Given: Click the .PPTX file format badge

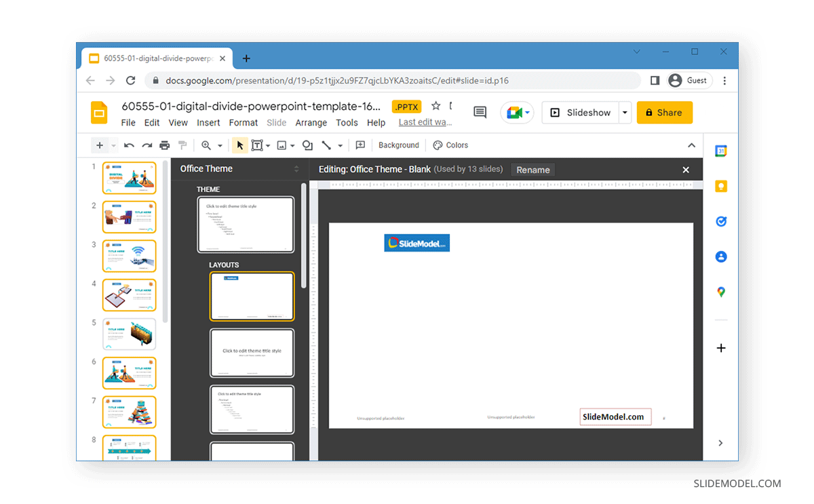Looking at the screenshot, I should point(406,106).
